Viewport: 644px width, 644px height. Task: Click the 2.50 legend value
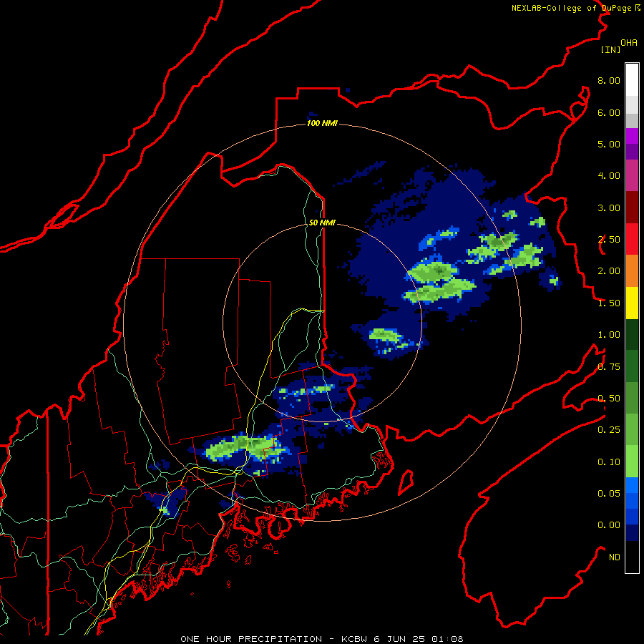[609, 240]
